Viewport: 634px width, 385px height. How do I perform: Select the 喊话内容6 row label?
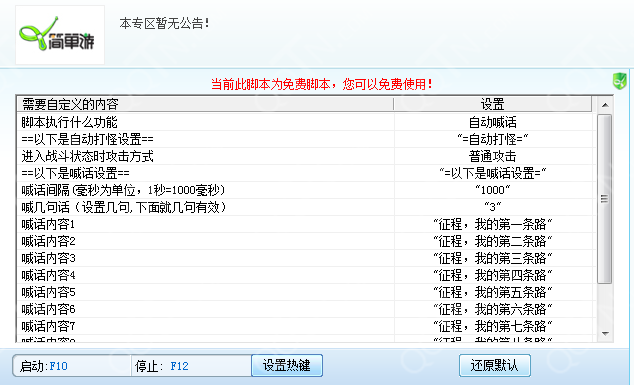point(48,309)
